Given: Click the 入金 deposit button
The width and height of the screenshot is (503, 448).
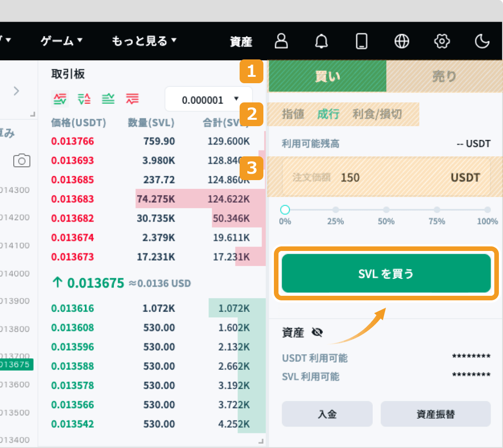Looking at the screenshot, I should [x=326, y=413].
